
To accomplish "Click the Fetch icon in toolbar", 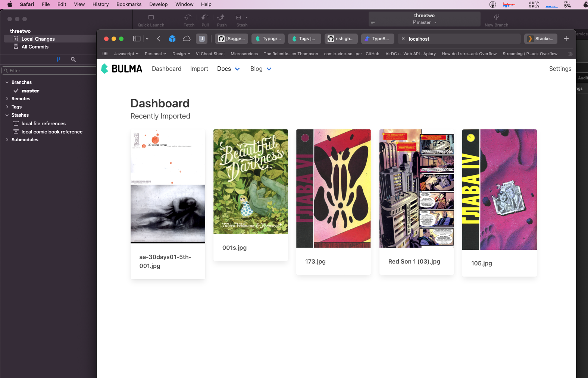I will [x=188, y=18].
